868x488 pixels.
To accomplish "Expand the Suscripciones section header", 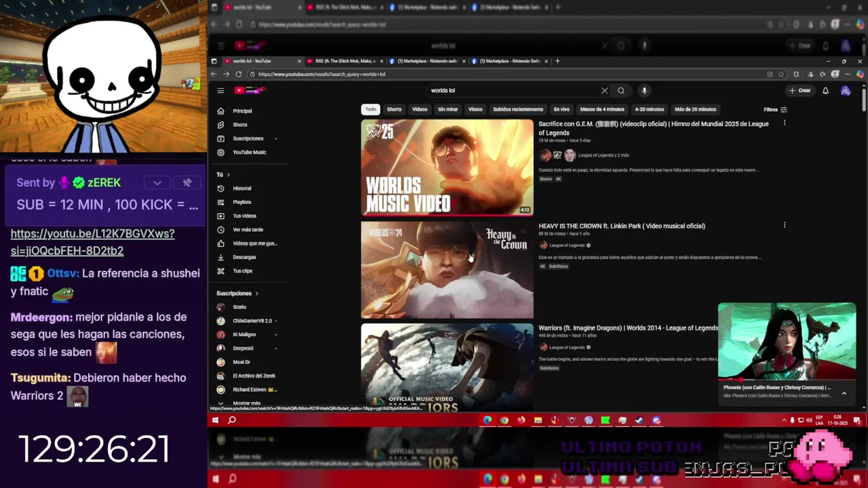I will coord(237,293).
